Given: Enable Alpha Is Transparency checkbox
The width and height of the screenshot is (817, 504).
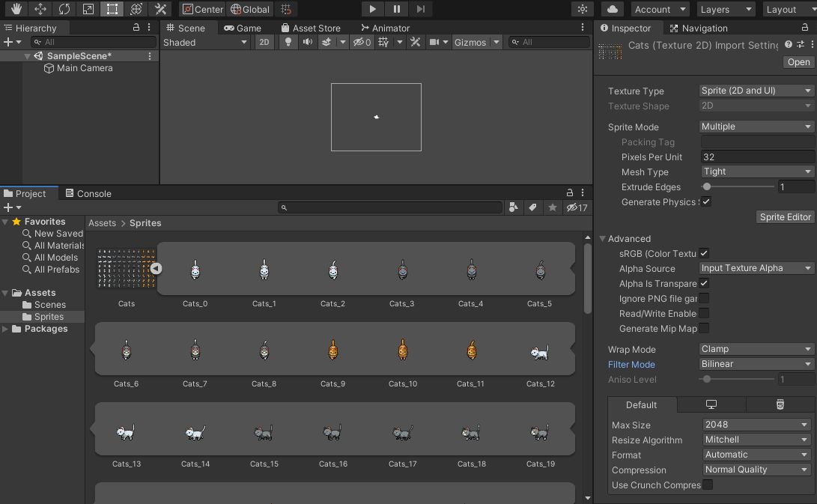Looking at the screenshot, I should [x=704, y=284].
